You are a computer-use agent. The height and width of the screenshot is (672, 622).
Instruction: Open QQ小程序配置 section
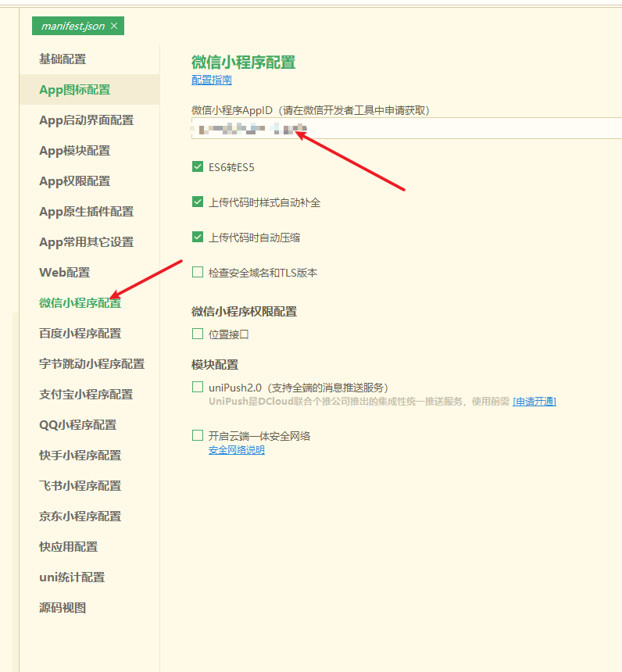[x=78, y=424]
